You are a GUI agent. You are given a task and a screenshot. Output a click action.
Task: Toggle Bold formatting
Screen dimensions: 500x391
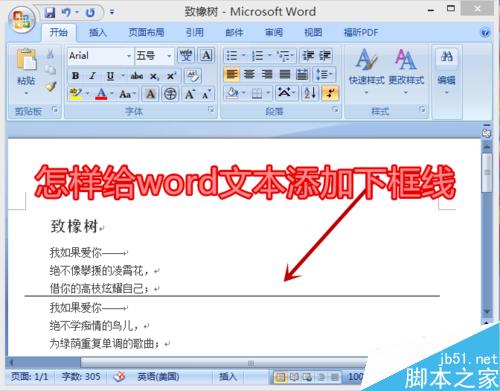click(76, 76)
